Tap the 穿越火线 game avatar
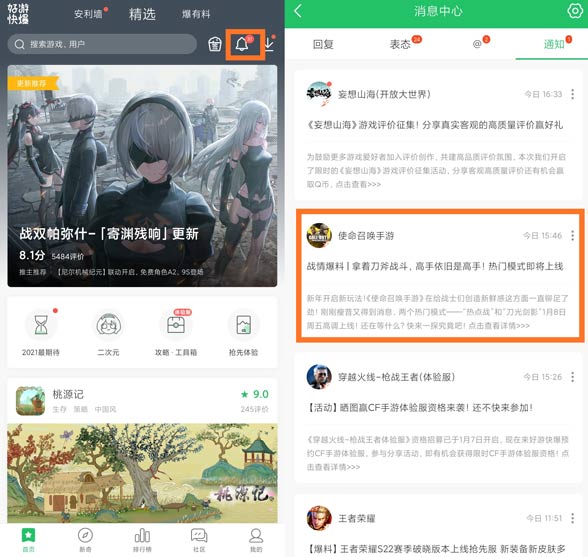 click(319, 377)
